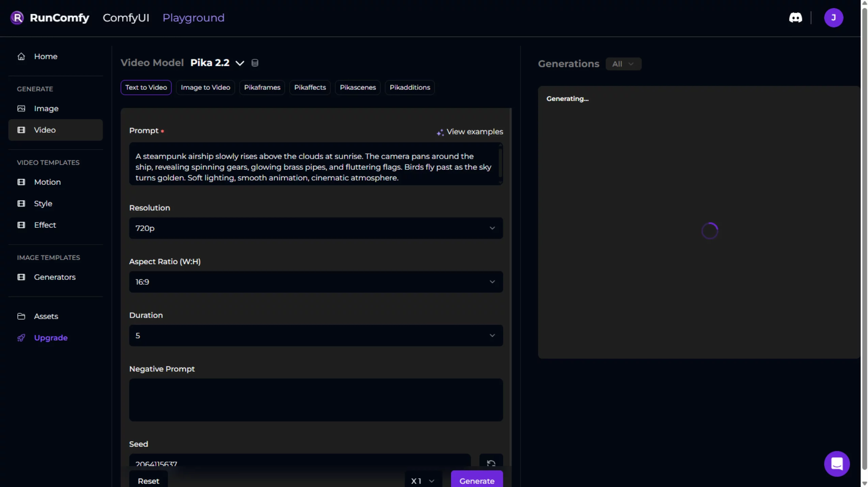Go to Home in the sidebar
The image size is (868, 487).
pyautogui.click(x=45, y=57)
